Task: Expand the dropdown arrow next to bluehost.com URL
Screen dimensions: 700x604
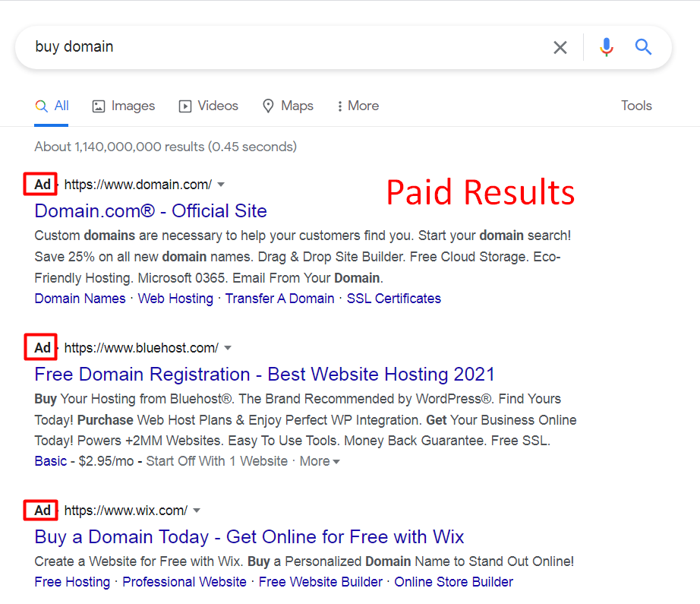Action: (x=228, y=348)
